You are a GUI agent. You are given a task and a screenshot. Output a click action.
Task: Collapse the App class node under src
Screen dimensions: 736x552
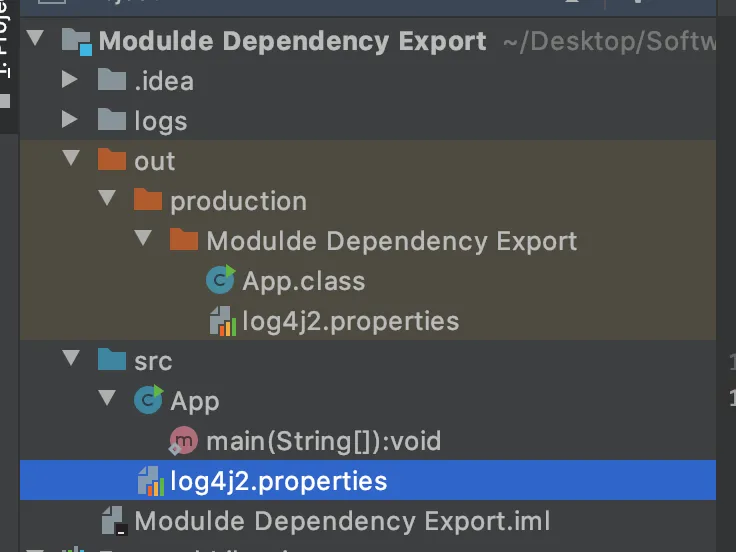tap(107, 401)
